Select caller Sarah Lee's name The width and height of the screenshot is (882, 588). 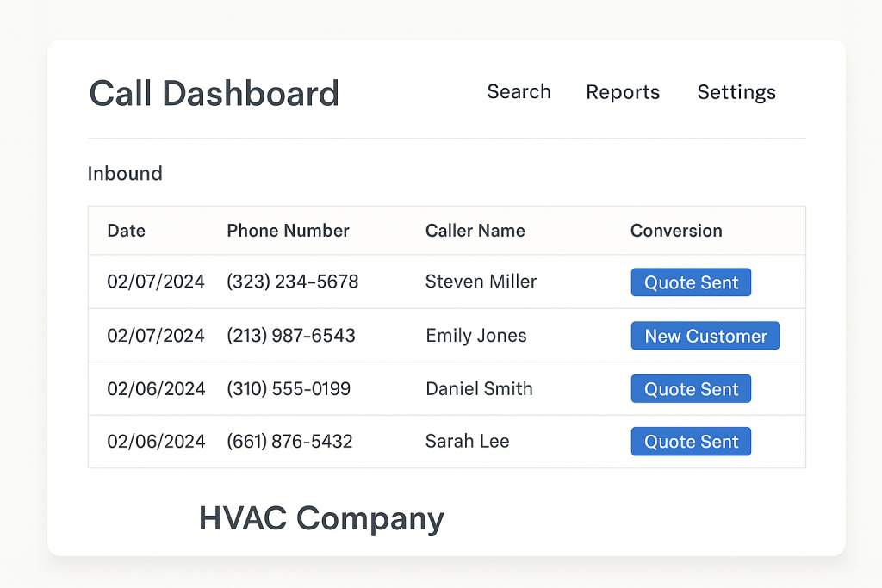pos(467,441)
